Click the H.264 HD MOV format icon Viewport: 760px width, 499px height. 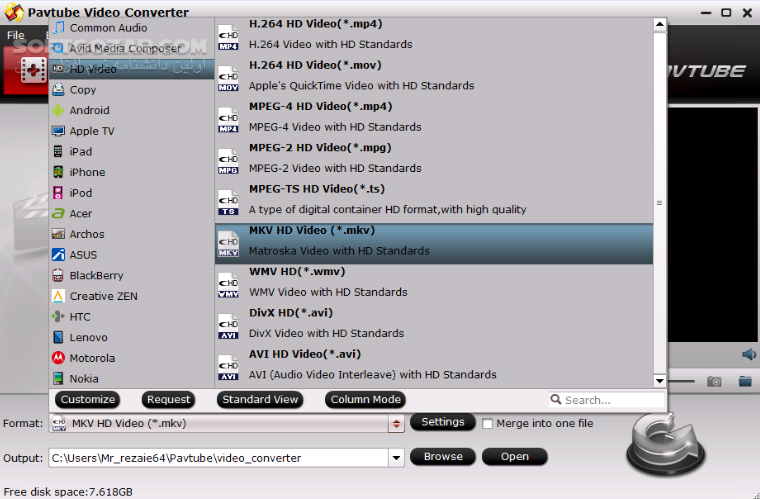[x=228, y=79]
